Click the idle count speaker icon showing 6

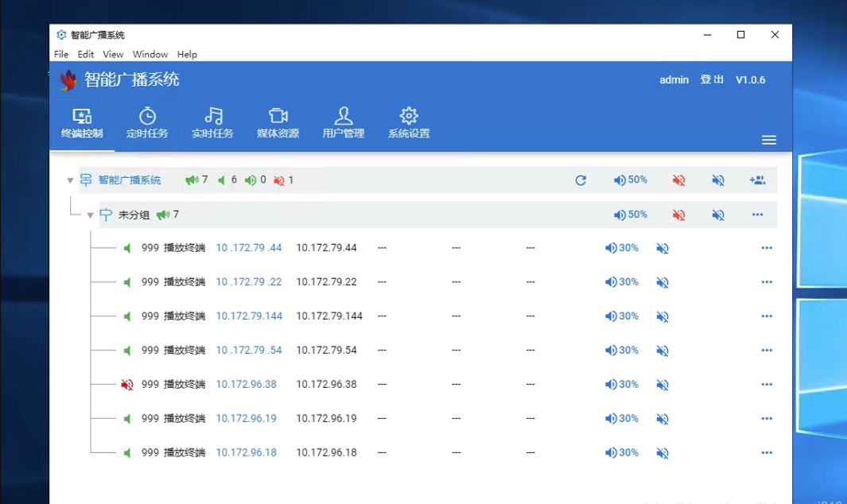221,180
